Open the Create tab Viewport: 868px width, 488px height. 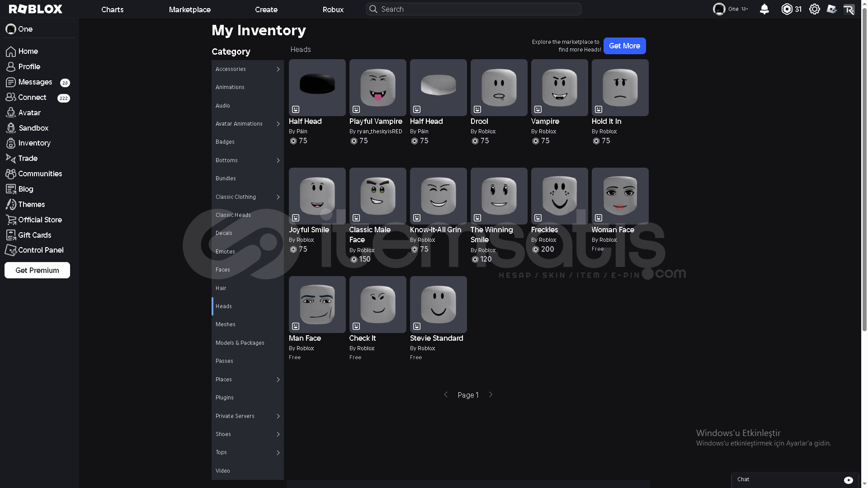266,9
